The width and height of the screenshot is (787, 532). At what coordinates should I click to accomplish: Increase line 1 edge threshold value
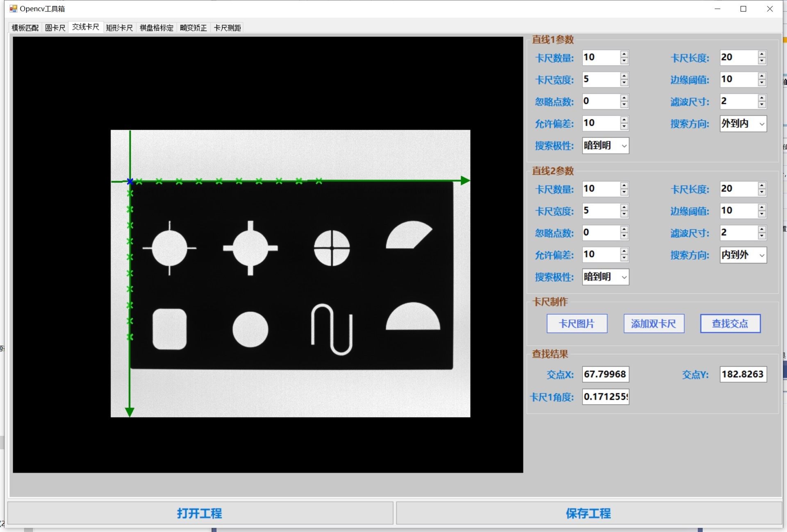(762, 76)
